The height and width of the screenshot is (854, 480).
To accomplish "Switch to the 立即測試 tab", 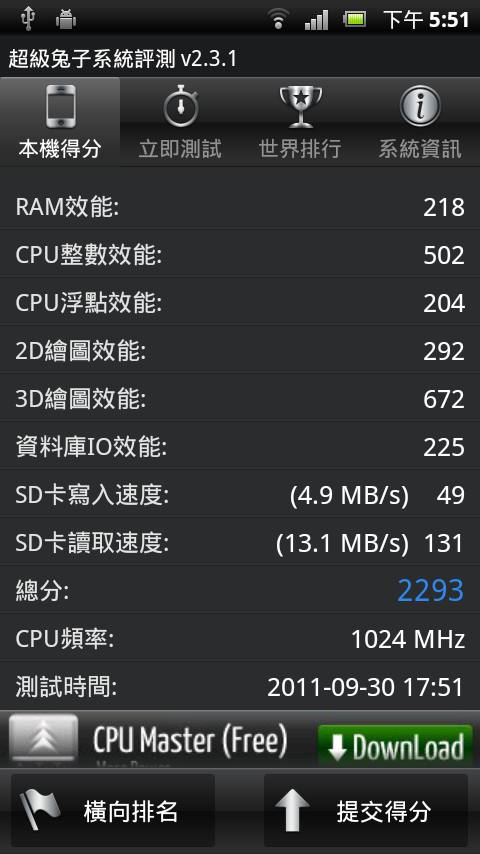I will pos(180,121).
